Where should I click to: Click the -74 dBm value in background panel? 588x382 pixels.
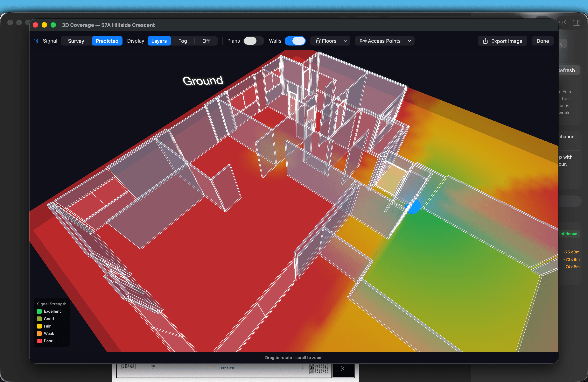click(x=571, y=267)
